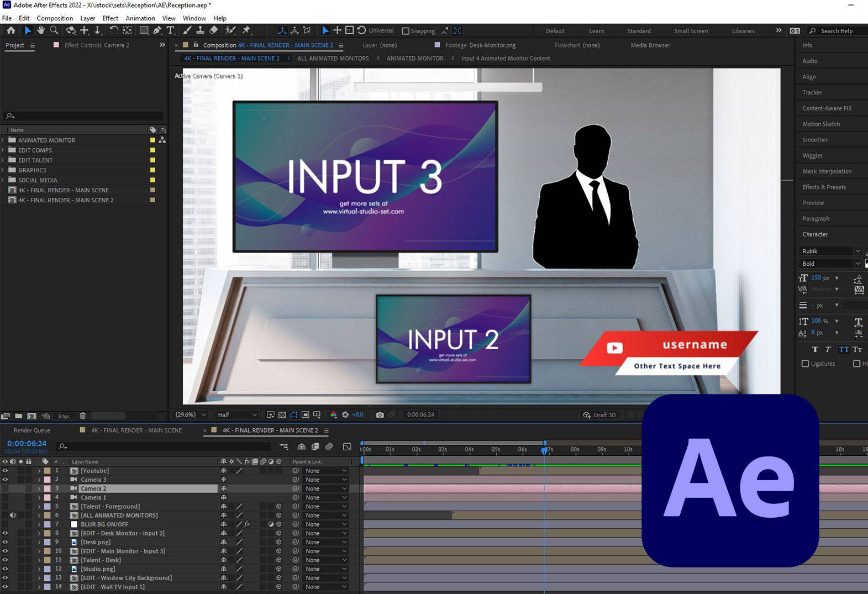This screenshot has height=594, width=868.
Task: Open the Composition menu
Action: (55, 18)
